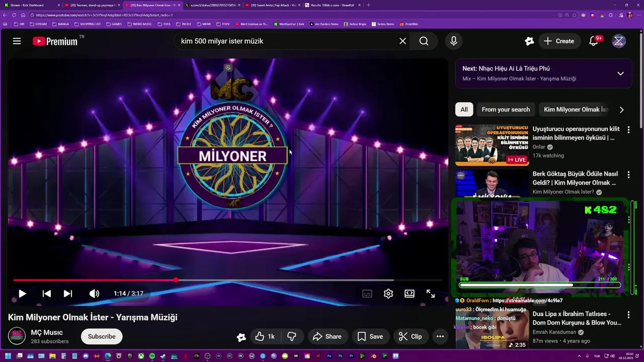Open Tarkov Maps bookmark
Image resolution: width=644 pixels, height=362 pixels.
(x=355, y=24)
